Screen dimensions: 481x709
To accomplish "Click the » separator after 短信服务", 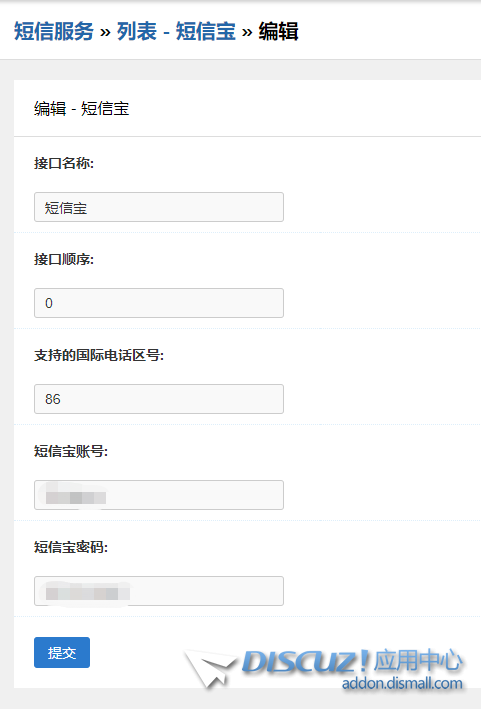I will (105, 33).
